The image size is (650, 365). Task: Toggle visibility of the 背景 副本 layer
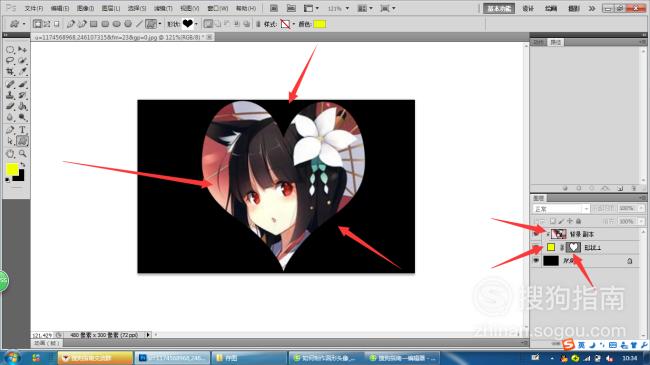(x=536, y=234)
